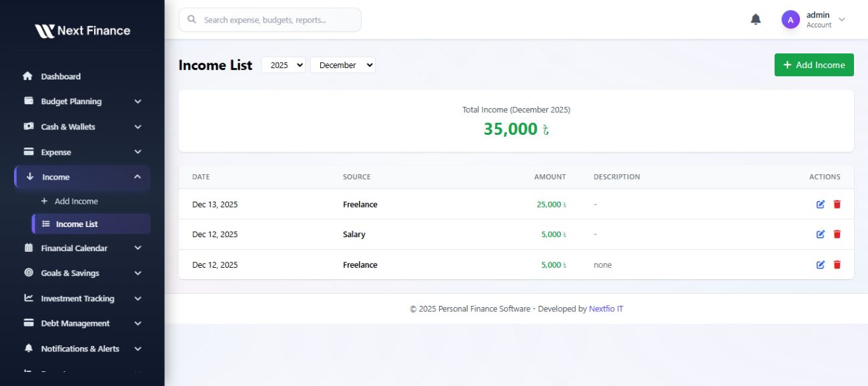The height and width of the screenshot is (386, 868).
Task: Open the December month dropdown
Action: (343, 65)
